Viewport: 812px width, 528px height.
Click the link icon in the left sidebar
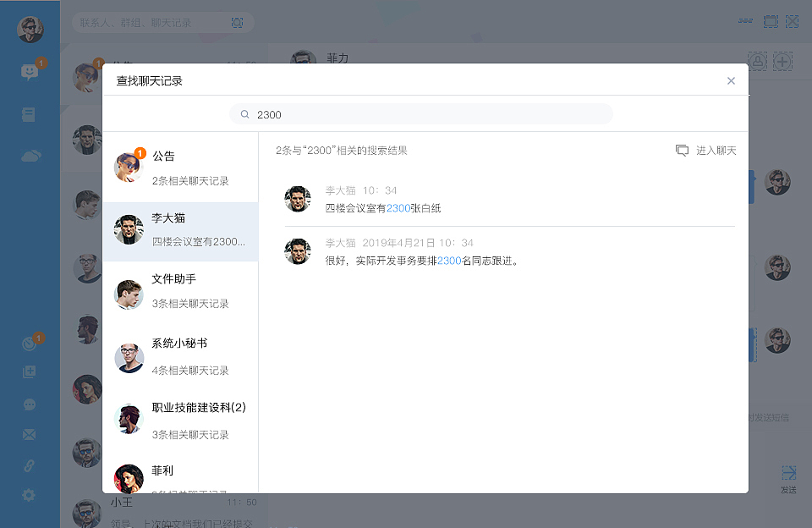(30, 464)
